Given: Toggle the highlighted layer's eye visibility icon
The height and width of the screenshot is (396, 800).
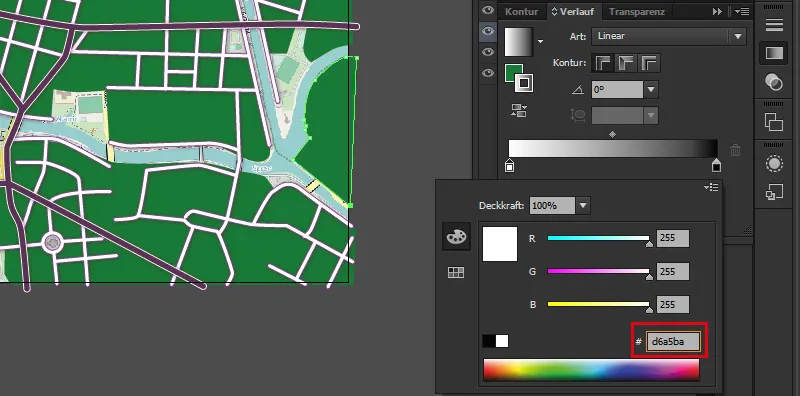Looking at the screenshot, I should pos(488,32).
